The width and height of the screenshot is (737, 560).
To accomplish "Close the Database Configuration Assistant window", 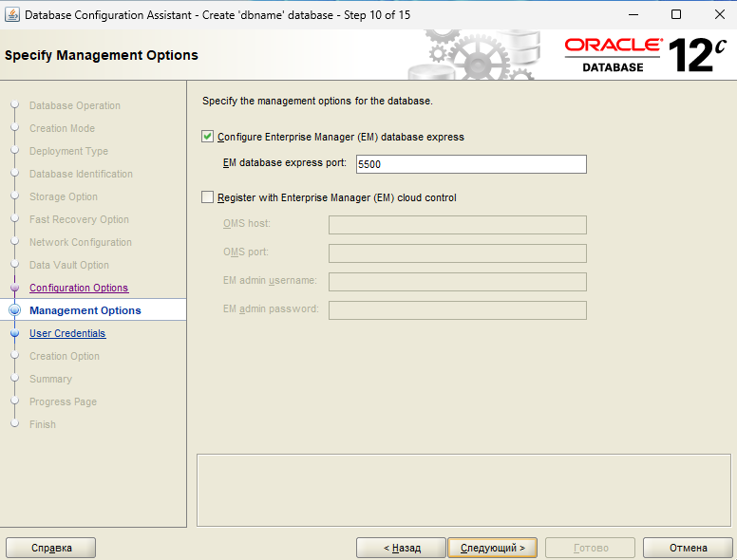I will (720, 14).
